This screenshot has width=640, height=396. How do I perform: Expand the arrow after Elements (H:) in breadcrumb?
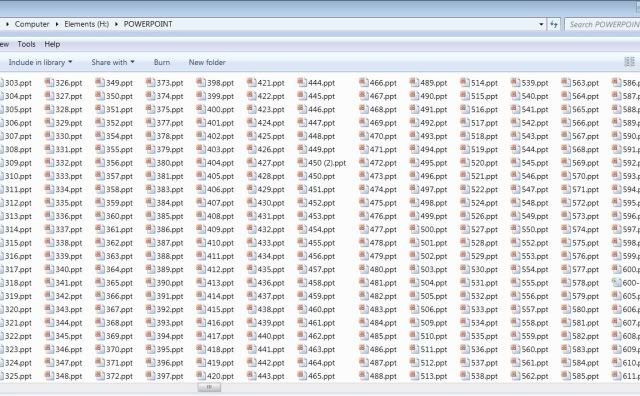tap(116, 24)
